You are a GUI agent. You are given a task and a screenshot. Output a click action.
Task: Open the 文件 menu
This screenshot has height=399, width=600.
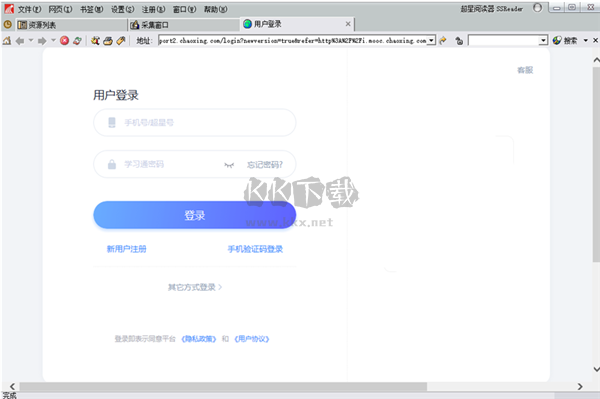click(29, 9)
